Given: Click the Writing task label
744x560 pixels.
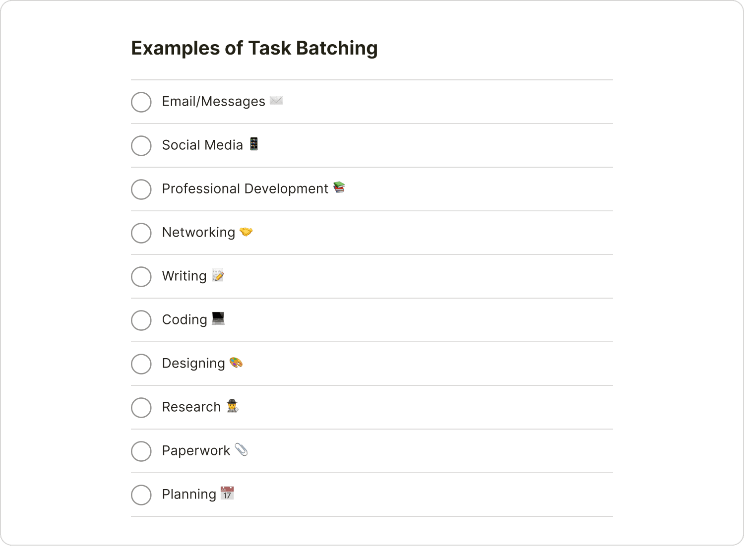Looking at the screenshot, I should (184, 276).
